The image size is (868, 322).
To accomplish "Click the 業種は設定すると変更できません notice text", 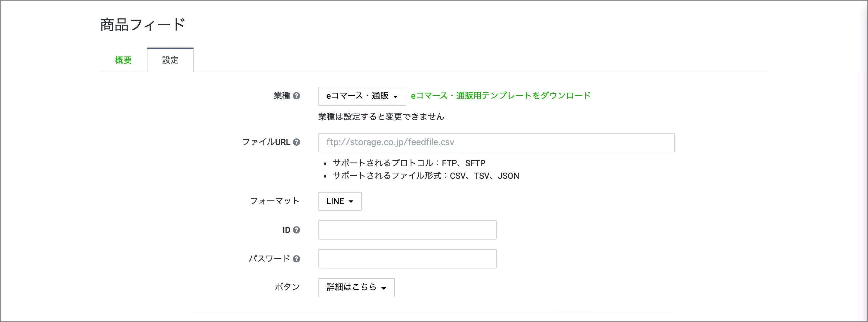I will click(x=381, y=116).
